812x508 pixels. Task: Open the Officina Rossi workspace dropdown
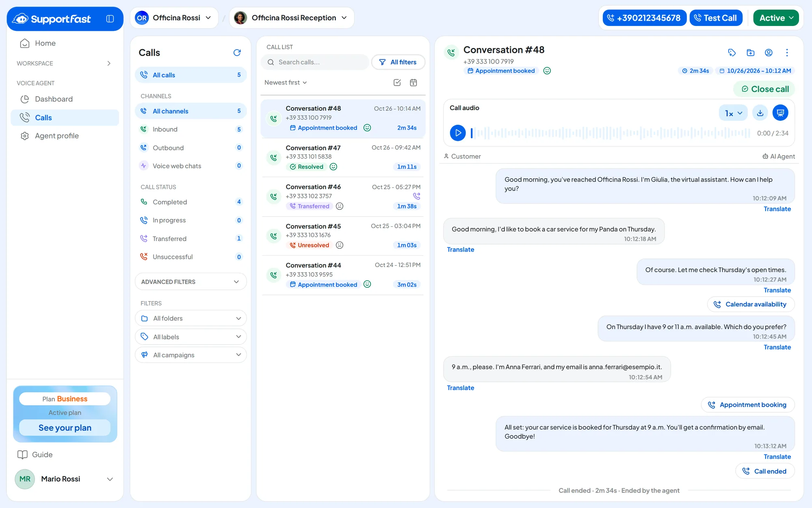click(x=174, y=18)
